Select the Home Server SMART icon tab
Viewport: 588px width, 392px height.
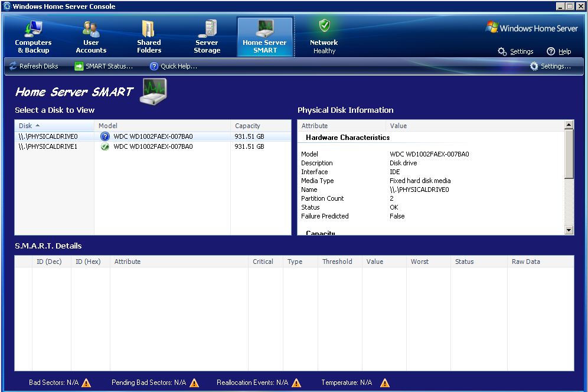[264, 30]
